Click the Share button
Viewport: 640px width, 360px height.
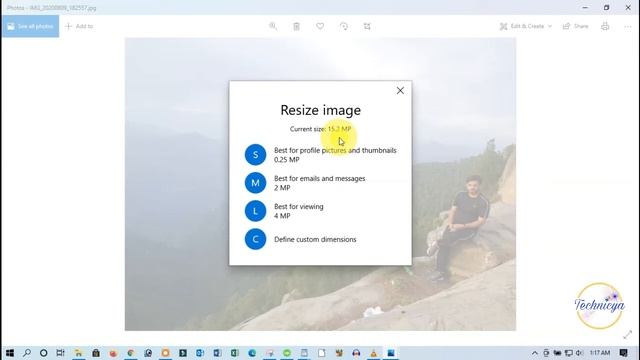[576, 26]
